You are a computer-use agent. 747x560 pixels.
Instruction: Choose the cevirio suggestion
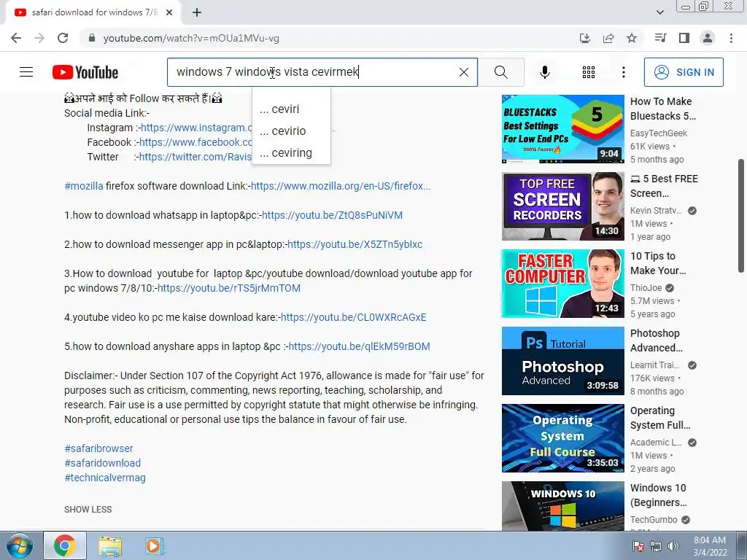291,131
